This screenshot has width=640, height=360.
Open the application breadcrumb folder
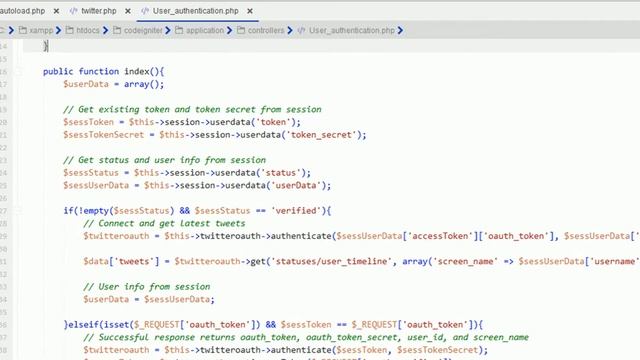205,30
